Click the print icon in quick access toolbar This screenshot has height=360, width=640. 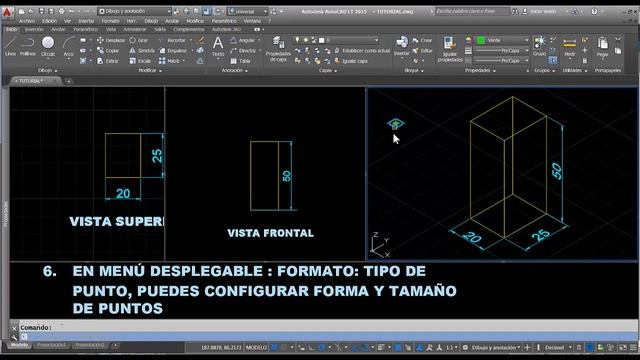[61, 11]
